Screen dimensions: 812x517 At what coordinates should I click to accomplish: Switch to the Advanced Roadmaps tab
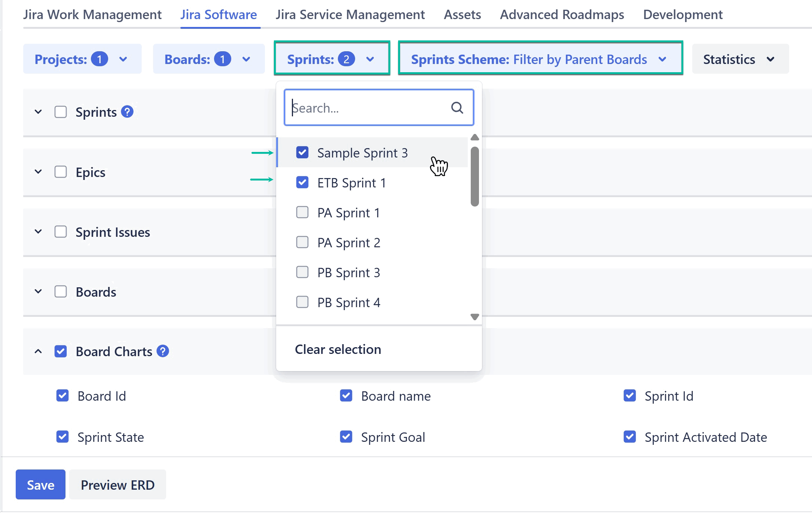pos(562,15)
